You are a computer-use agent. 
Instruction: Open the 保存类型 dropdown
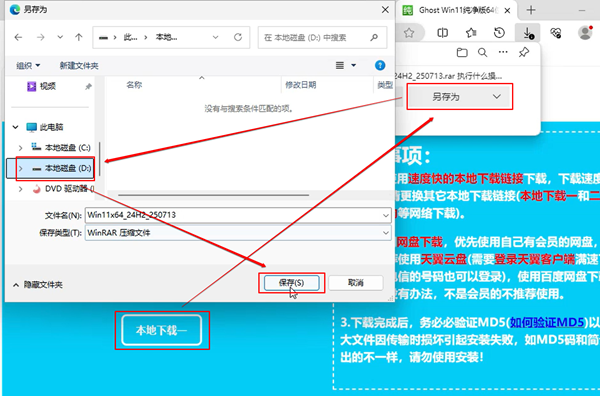tap(238, 233)
